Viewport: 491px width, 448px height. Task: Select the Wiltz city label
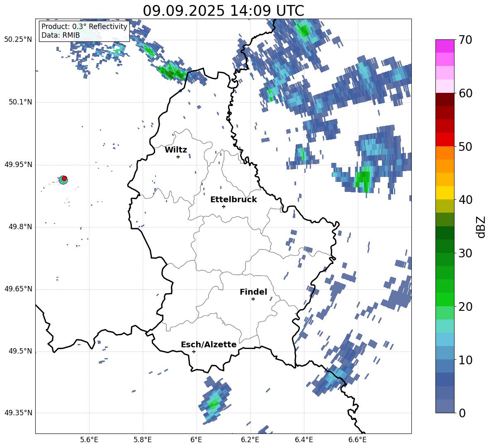pyautogui.click(x=176, y=150)
